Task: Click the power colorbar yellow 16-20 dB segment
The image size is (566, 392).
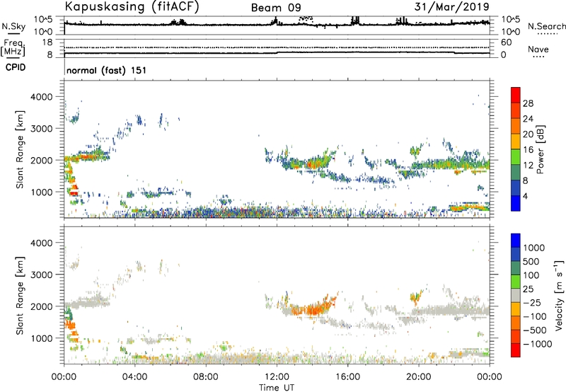Action: tap(516, 141)
